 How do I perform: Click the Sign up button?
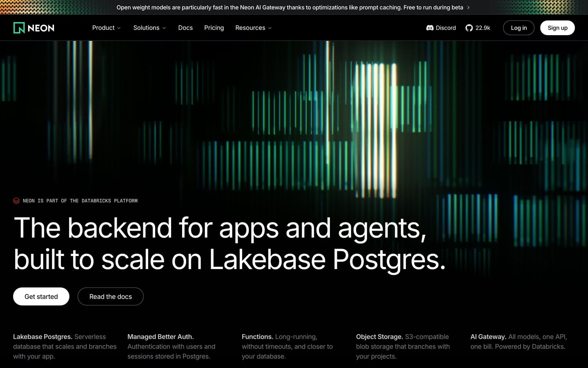[557, 28]
